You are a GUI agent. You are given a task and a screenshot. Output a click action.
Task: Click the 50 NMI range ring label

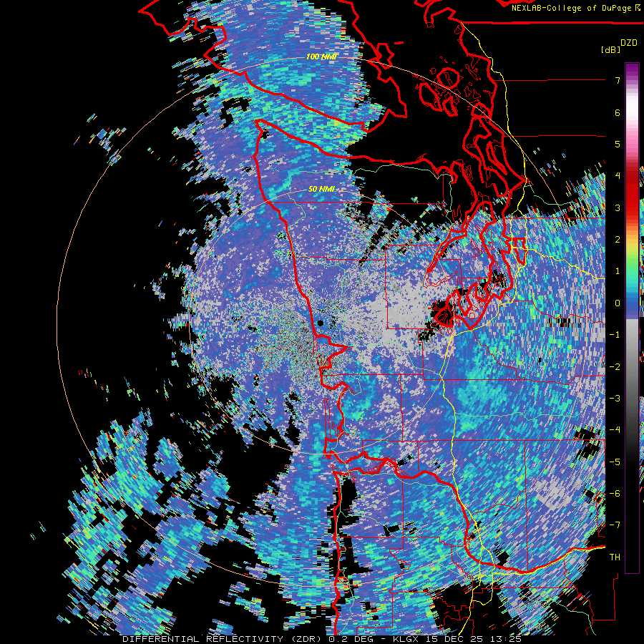[x=321, y=190]
